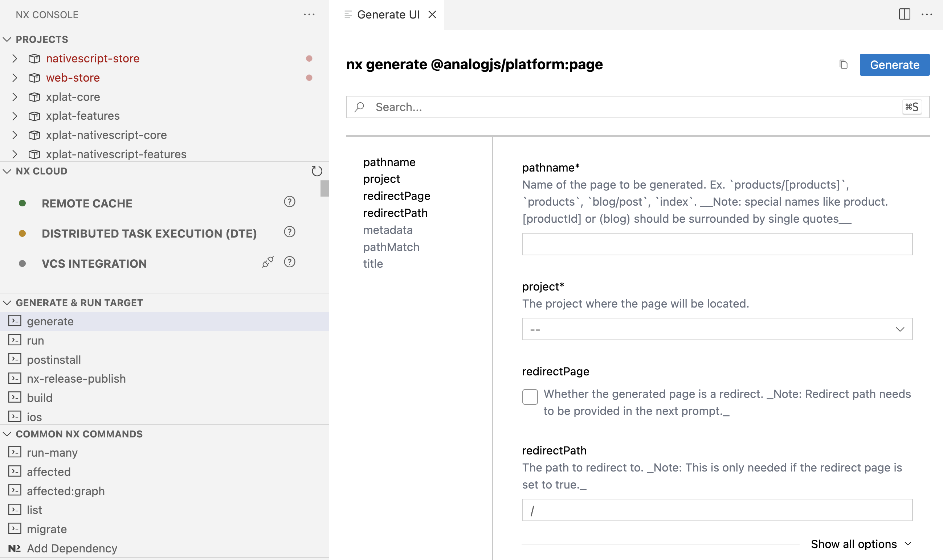Click the split editor layout icon
The height and width of the screenshot is (560, 943).
point(904,15)
